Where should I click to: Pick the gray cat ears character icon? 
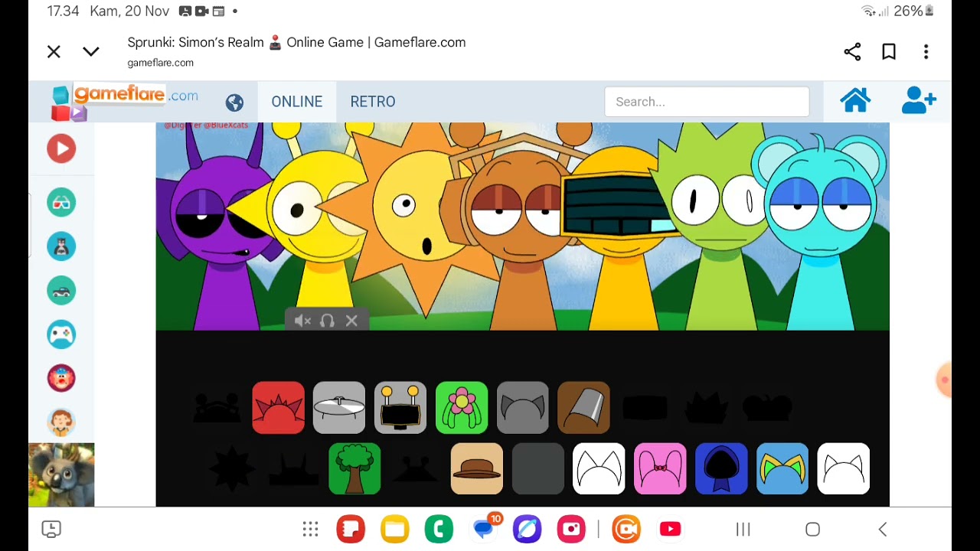pyautogui.click(x=523, y=408)
